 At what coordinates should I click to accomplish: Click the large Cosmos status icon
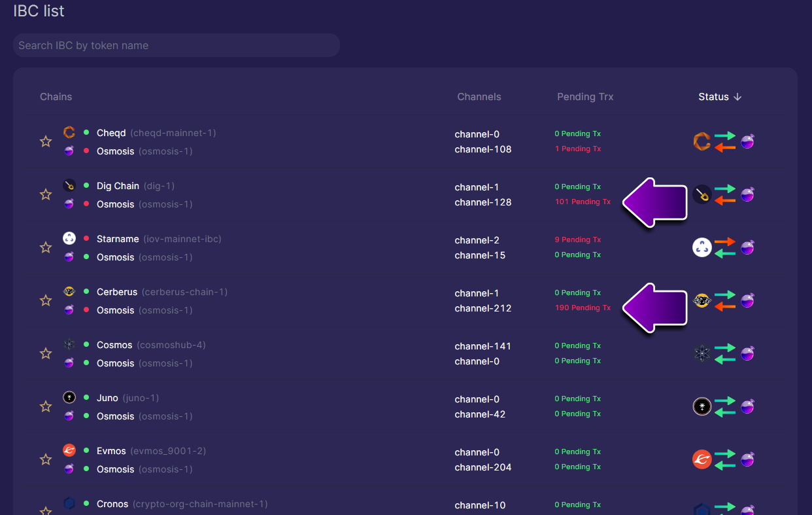pyautogui.click(x=702, y=353)
